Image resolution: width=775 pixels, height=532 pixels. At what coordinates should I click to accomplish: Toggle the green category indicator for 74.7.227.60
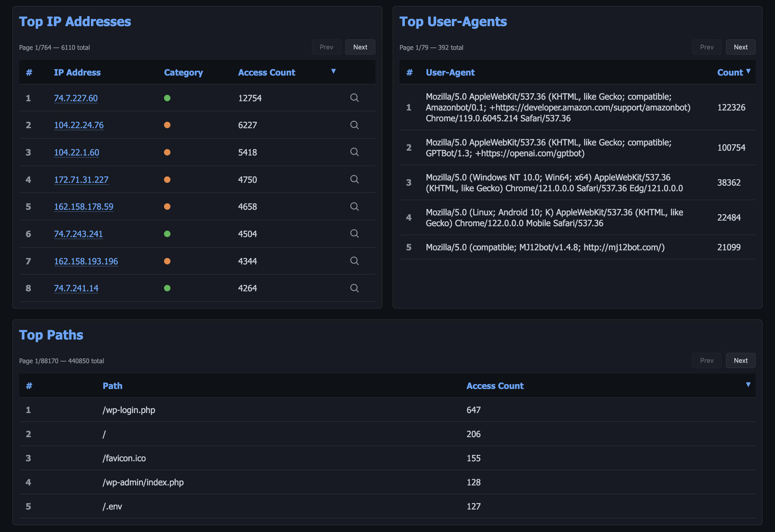tap(168, 98)
